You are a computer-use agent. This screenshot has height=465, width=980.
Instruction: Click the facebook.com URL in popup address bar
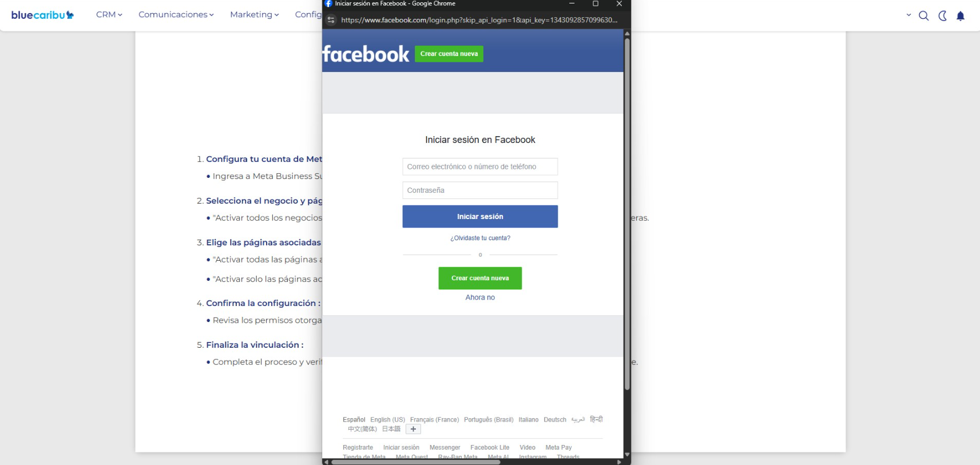479,20
